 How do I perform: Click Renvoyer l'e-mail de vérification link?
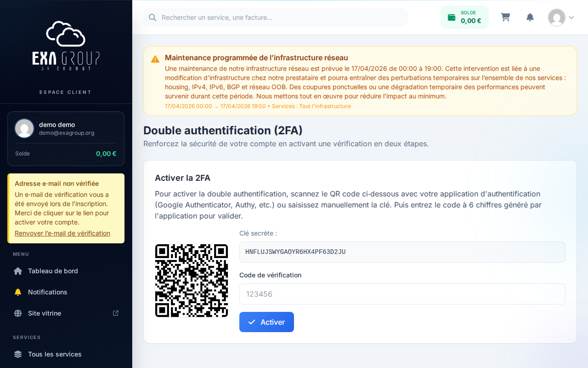[x=62, y=233]
